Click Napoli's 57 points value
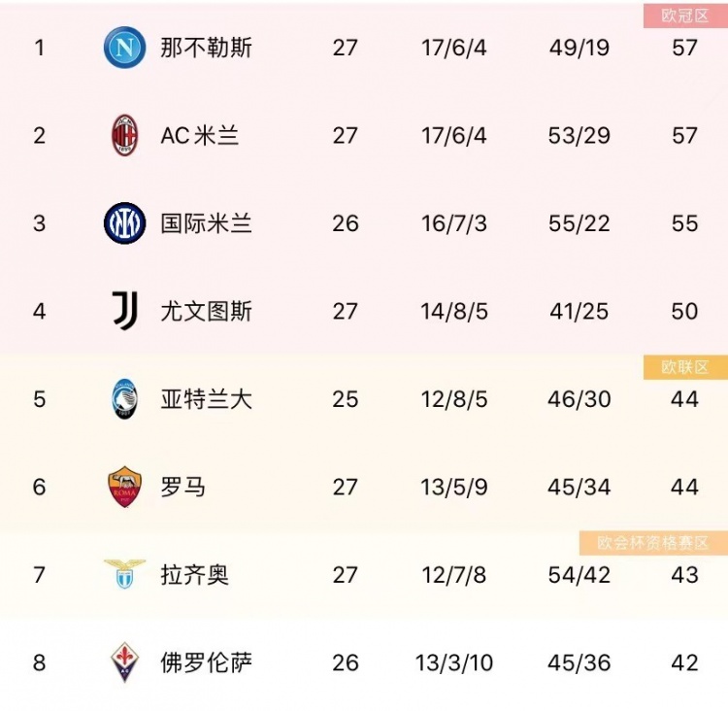The image size is (728, 711). (685, 48)
